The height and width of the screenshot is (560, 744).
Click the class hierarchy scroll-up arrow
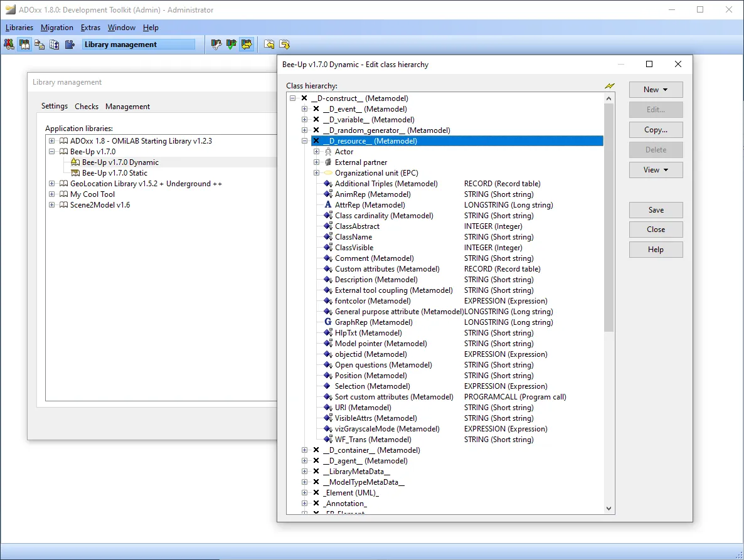pyautogui.click(x=608, y=98)
